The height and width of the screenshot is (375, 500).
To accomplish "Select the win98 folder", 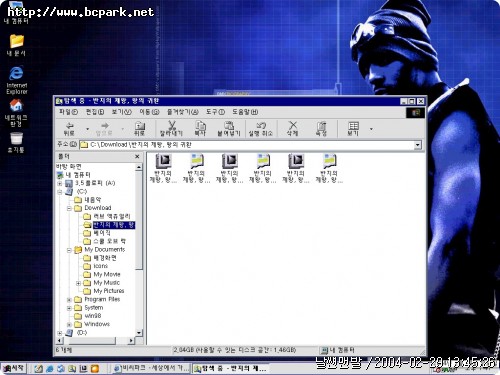I will [x=88, y=316].
